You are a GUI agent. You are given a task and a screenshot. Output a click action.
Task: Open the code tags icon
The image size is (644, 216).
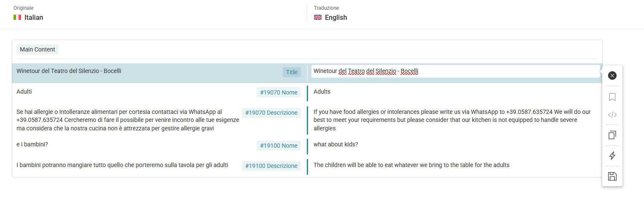pyautogui.click(x=612, y=114)
